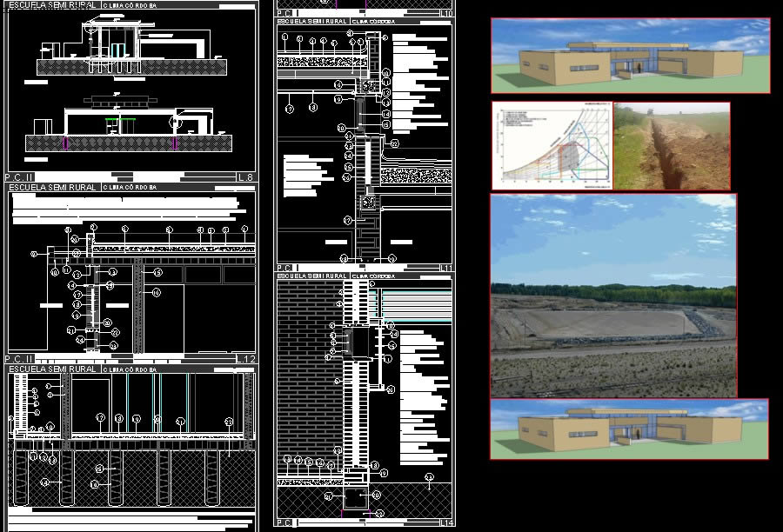Select the L.14 sheet number label

click(x=445, y=522)
